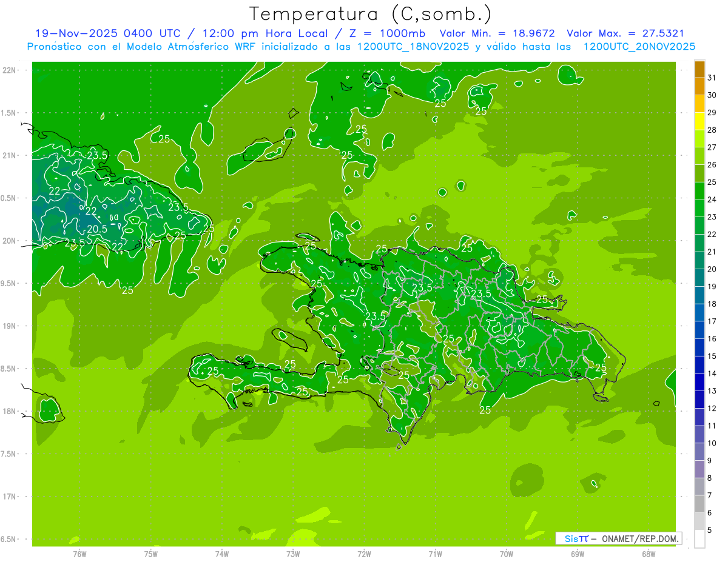This screenshot has width=728, height=562.
Task: Click the '18N' latitude label
Action: [10, 411]
